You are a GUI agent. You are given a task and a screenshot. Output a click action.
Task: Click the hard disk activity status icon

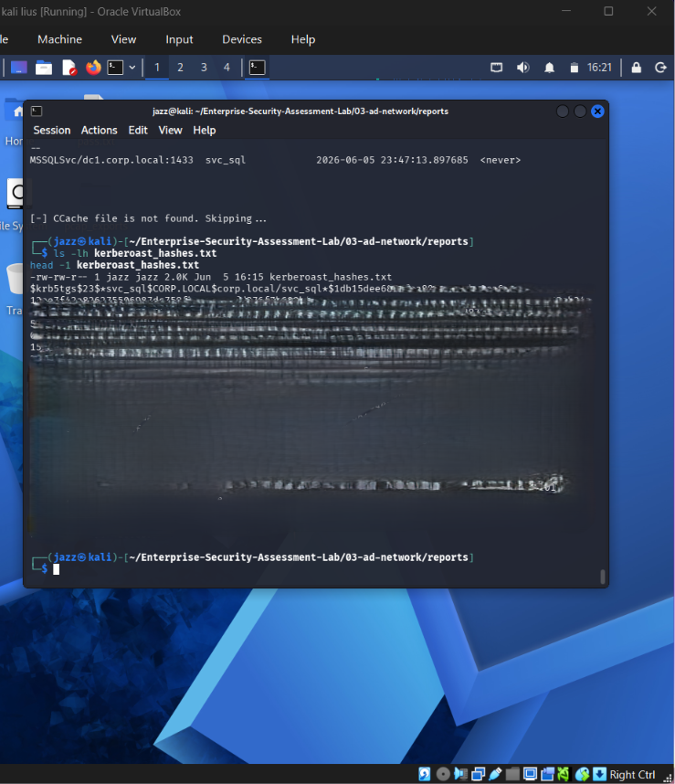[424, 774]
